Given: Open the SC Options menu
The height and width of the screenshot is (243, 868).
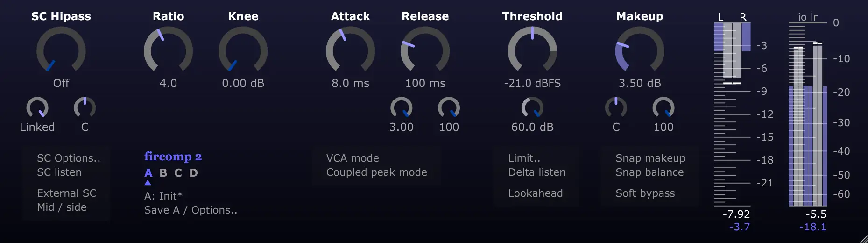Looking at the screenshot, I should 69,158.
